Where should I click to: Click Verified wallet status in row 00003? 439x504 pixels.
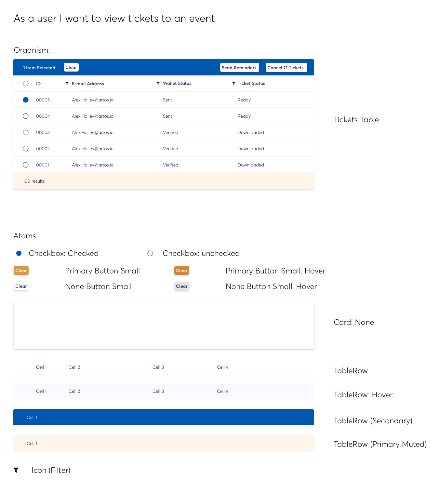(171, 132)
